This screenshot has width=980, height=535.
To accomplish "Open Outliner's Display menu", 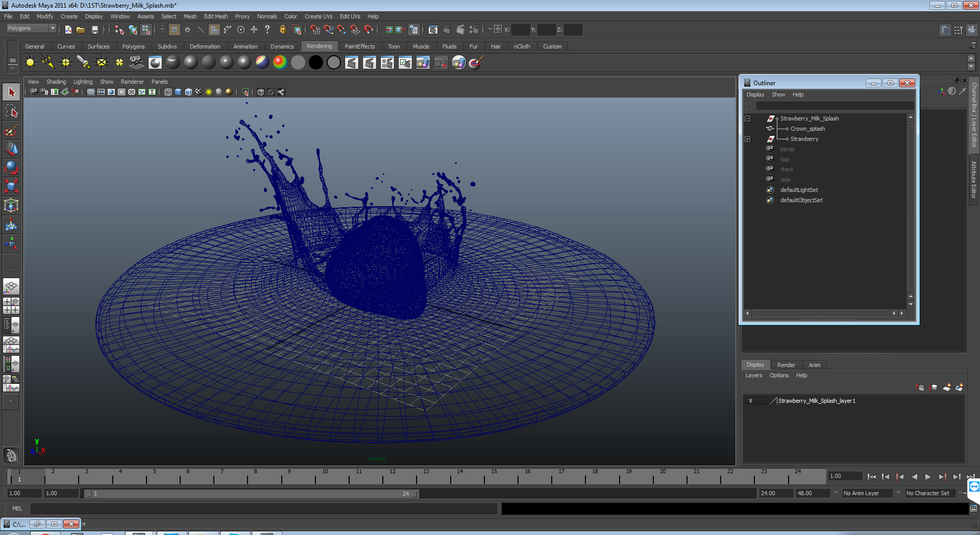I will (x=755, y=94).
